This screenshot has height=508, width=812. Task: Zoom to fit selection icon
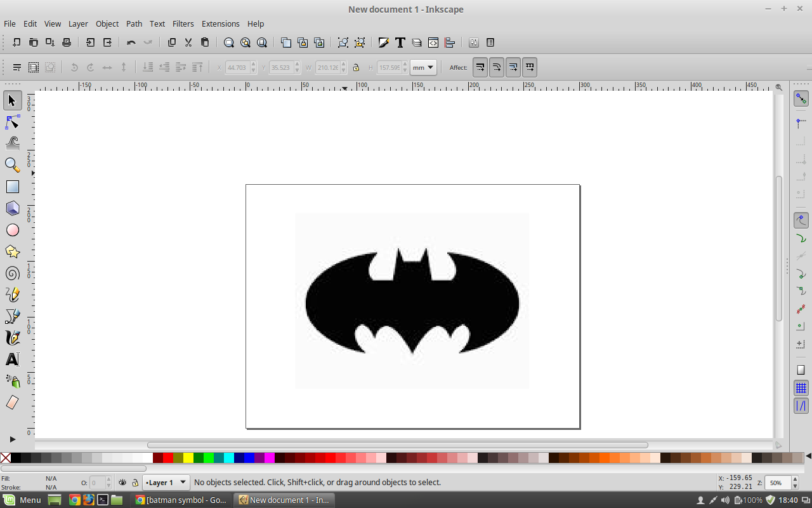click(x=229, y=43)
